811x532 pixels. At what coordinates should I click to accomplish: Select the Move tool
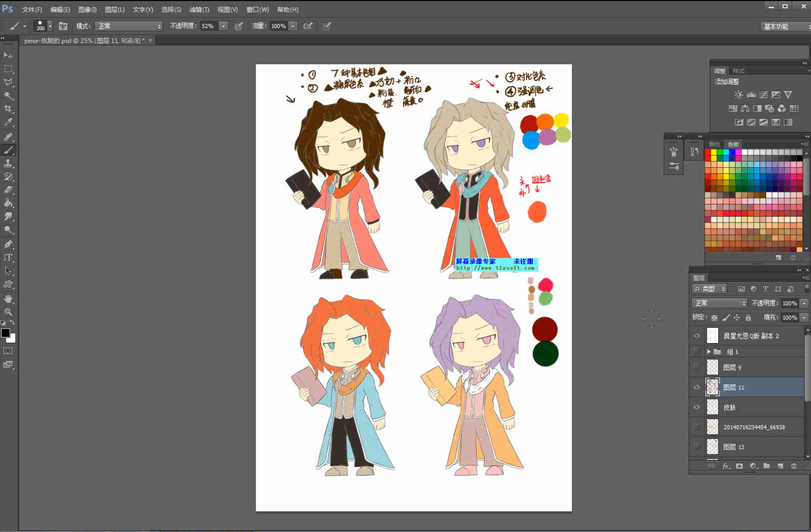[x=8, y=55]
